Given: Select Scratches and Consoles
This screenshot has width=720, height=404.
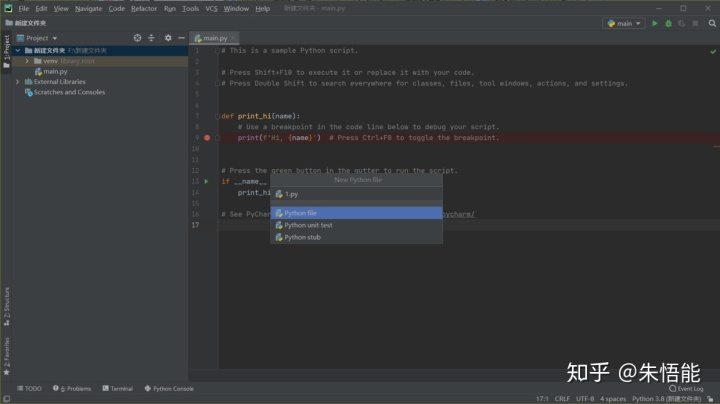Looking at the screenshot, I should [65, 92].
